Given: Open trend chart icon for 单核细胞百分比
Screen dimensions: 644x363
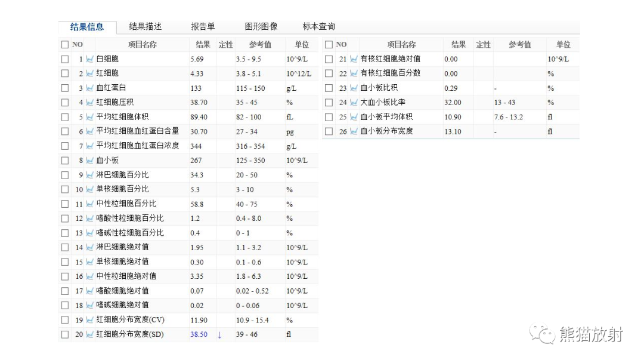Looking at the screenshot, I should [89, 189].
